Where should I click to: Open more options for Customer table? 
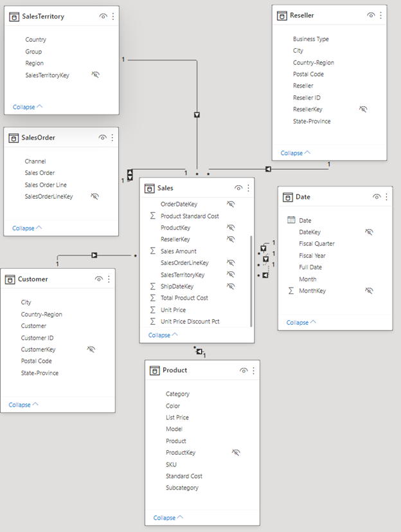point(109,279)
